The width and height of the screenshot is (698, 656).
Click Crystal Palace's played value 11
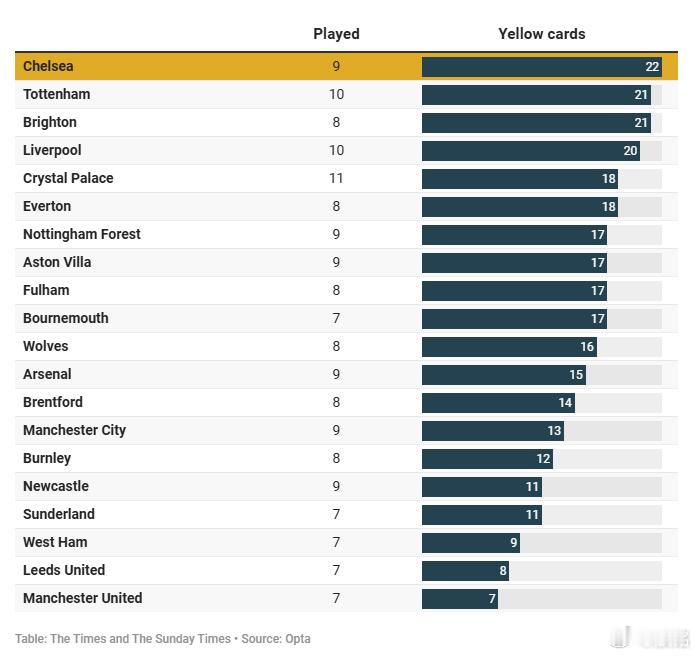[336, 178]
